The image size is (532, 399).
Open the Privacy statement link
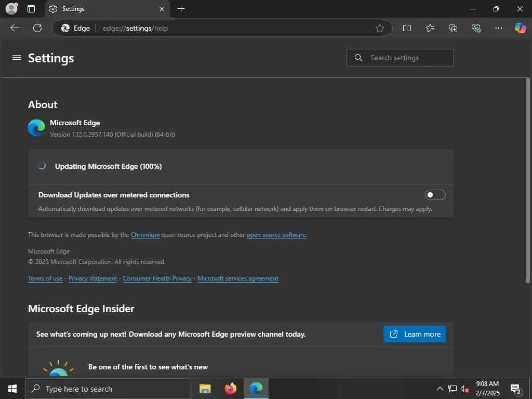coord(92,278)
